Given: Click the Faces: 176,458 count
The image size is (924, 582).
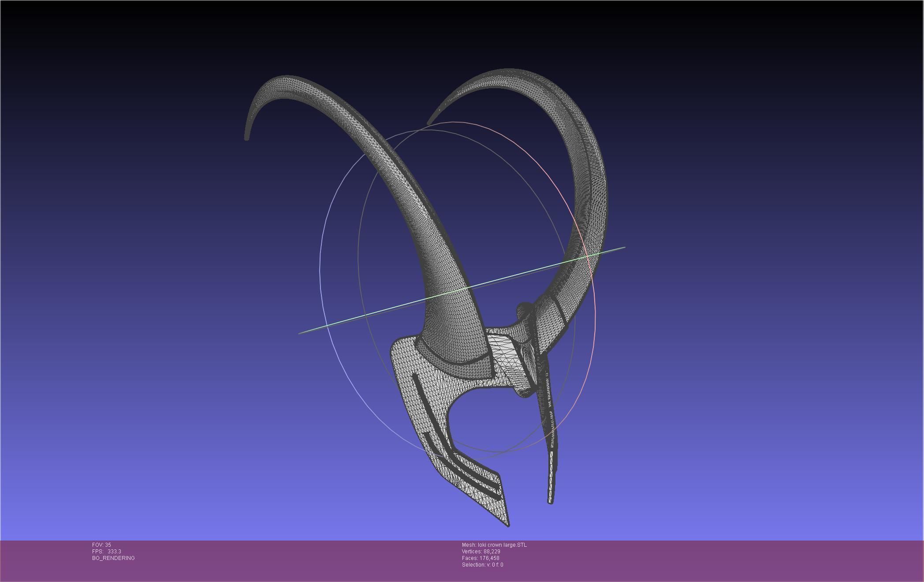Looking at the screenshot, I should coord(481,558).
